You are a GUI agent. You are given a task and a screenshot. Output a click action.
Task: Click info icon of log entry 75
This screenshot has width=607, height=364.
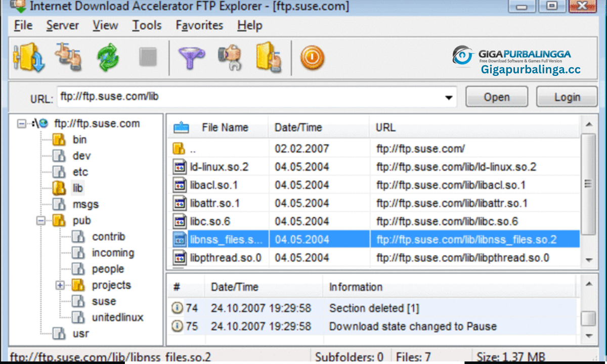pyautogui.click(x=177, y=326)
